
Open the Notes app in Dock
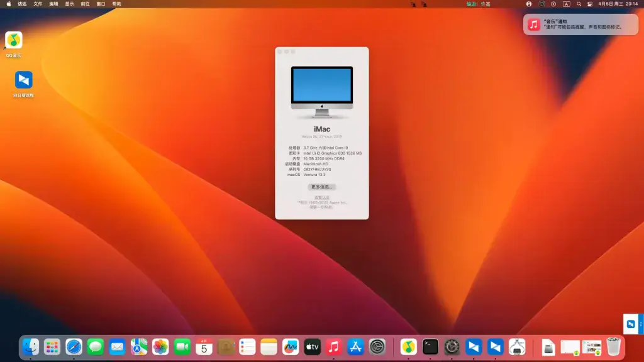pos(269,347)
